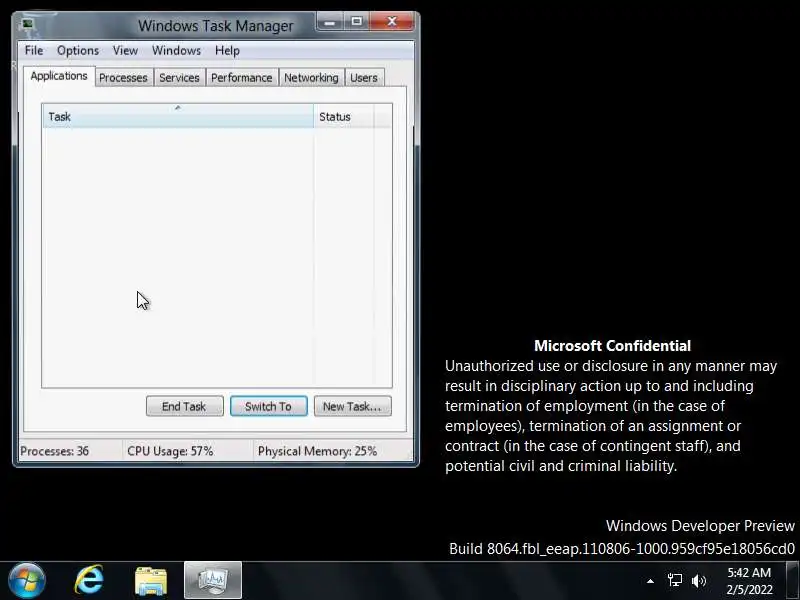Image resolution: width=800 pixels, height=600 pixels.
Task: Launch Internet Explorer from the taskbar
Action: click(x=89, y=581)
